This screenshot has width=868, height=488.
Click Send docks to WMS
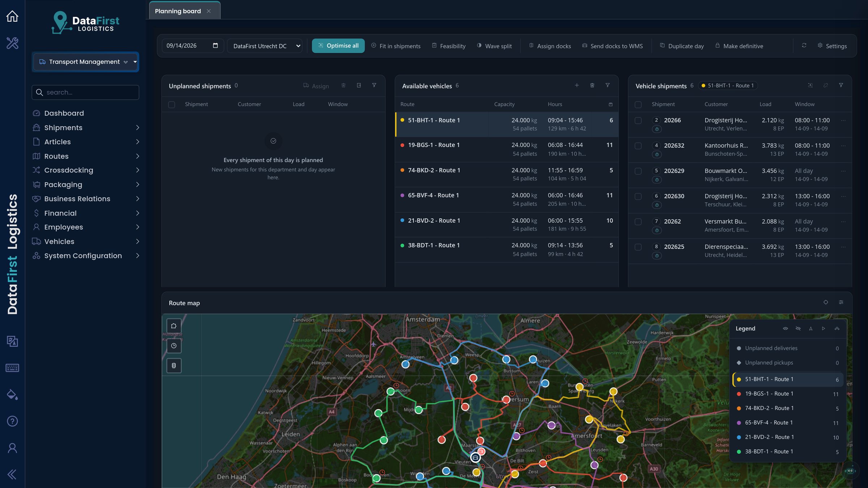(612, 46)
